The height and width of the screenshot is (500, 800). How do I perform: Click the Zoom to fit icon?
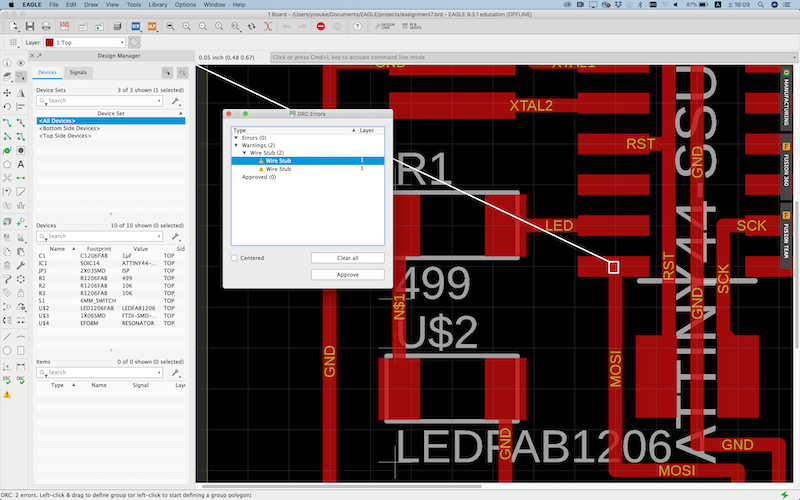point(170,27)
